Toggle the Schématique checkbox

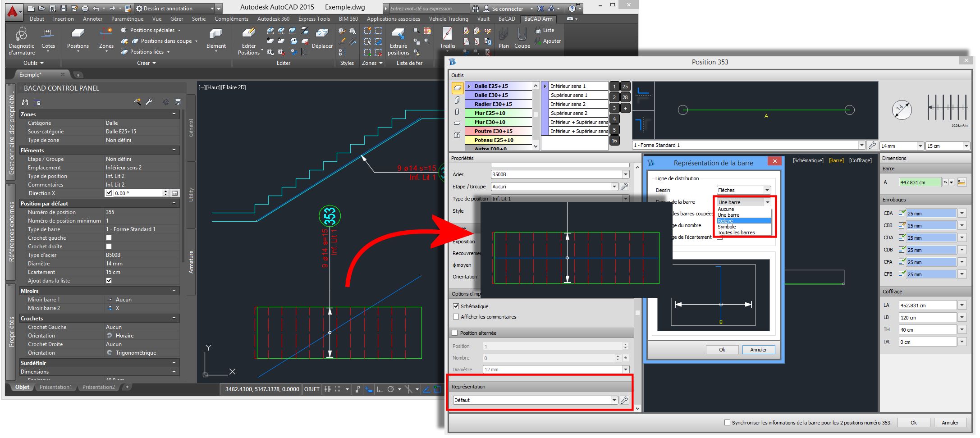(456, 306)
